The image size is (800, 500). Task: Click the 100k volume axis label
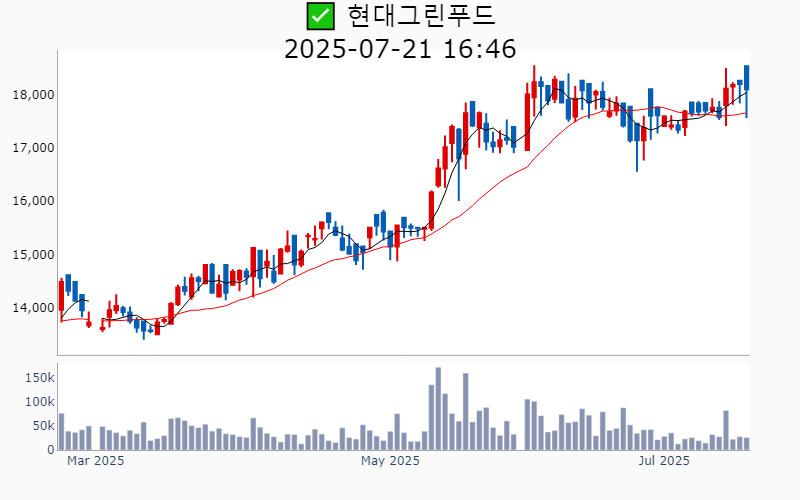tap(40, 402)
